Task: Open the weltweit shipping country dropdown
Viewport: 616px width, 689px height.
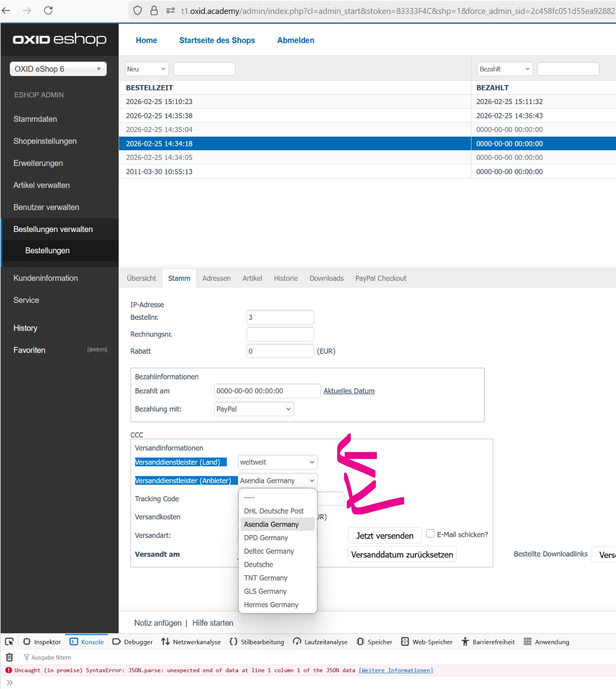Action: tap(277, 462)
